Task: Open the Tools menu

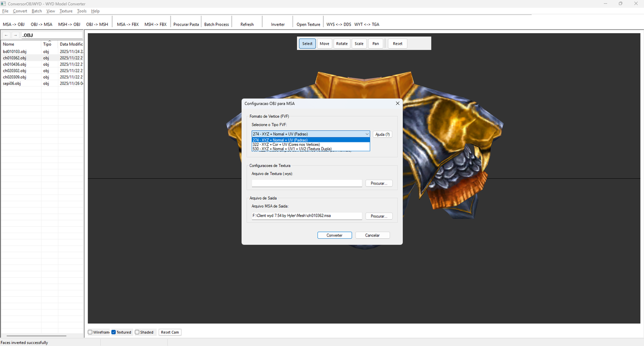Action: 82,11
